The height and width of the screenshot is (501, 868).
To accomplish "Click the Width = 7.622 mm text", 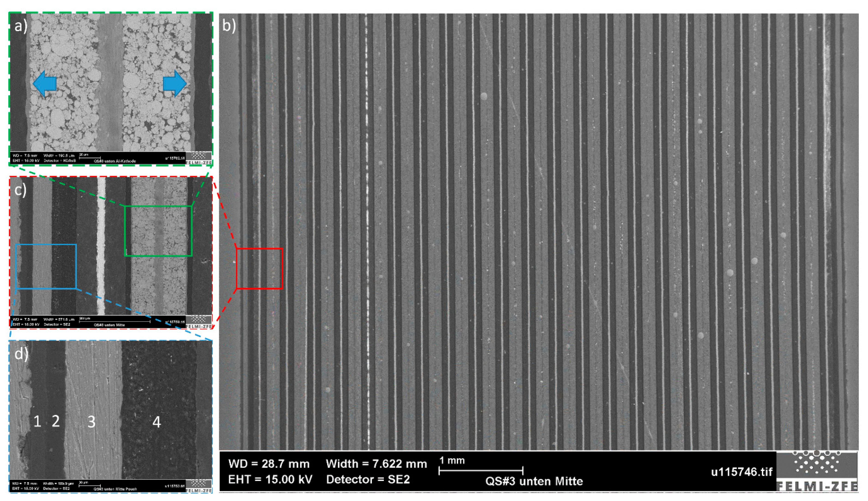I will [376, 464].
